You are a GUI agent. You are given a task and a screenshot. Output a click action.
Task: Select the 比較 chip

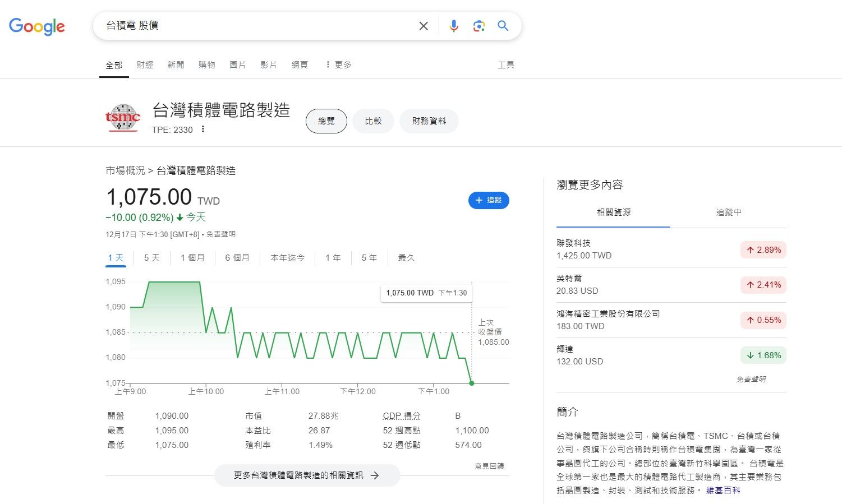373,121
